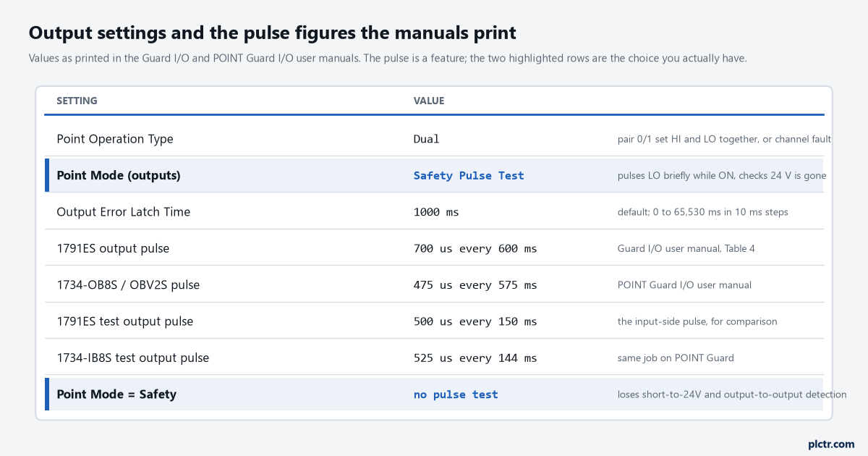The width and height of the screenshot is (868, 456).
Task: Select the 'Point Mode (outputs)' label
Action: pos(119,175)
